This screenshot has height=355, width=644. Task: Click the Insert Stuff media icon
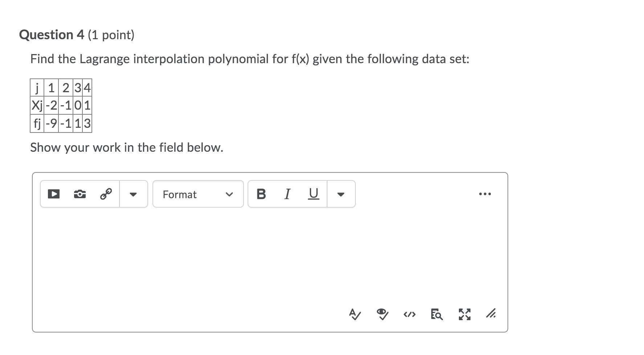coord(54,194)
